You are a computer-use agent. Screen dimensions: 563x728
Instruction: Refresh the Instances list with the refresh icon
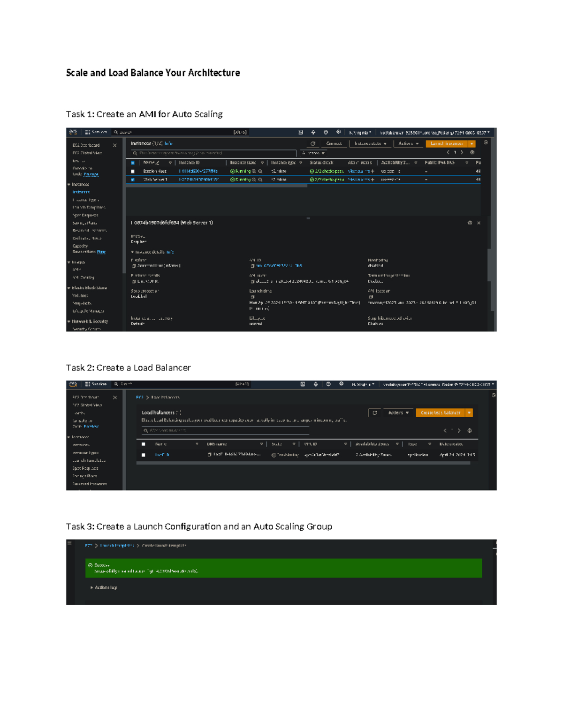coord(313,143)
